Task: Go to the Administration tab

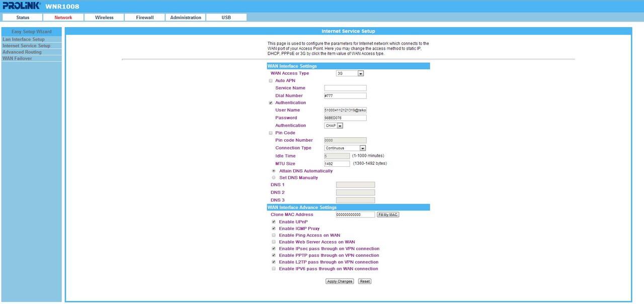Action: click(x=186, y=18)
